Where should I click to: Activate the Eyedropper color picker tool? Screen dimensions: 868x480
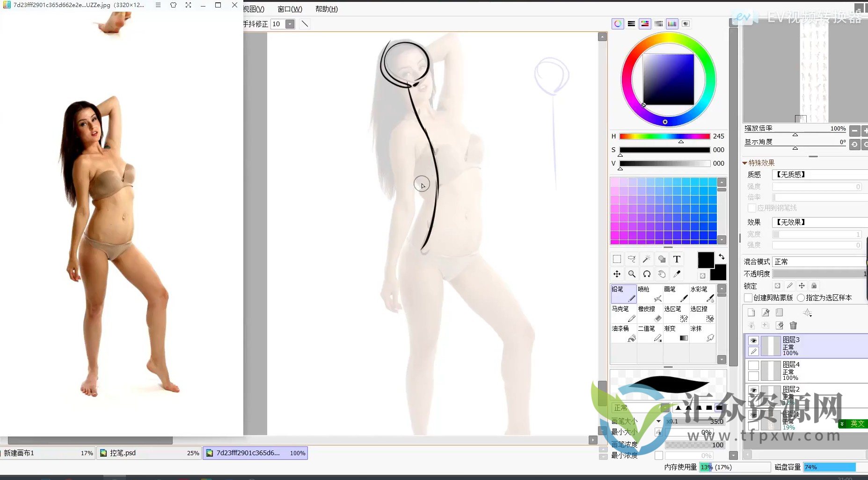coord(677,274)
